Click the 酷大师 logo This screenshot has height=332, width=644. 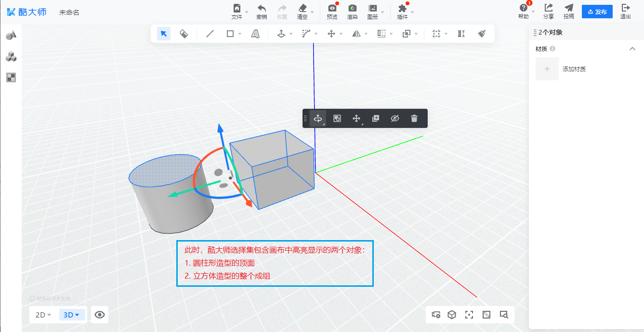click(26, 12)
